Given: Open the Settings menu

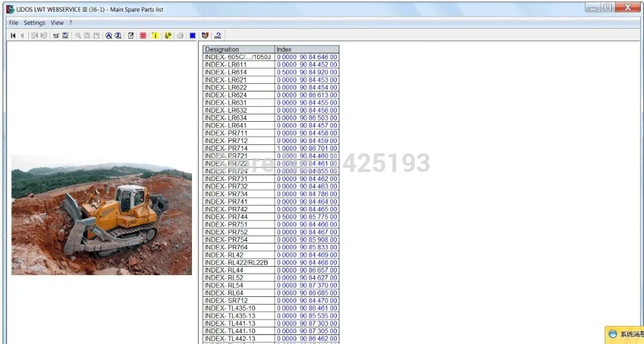Looking at the screenshot, I should point(35,23).
